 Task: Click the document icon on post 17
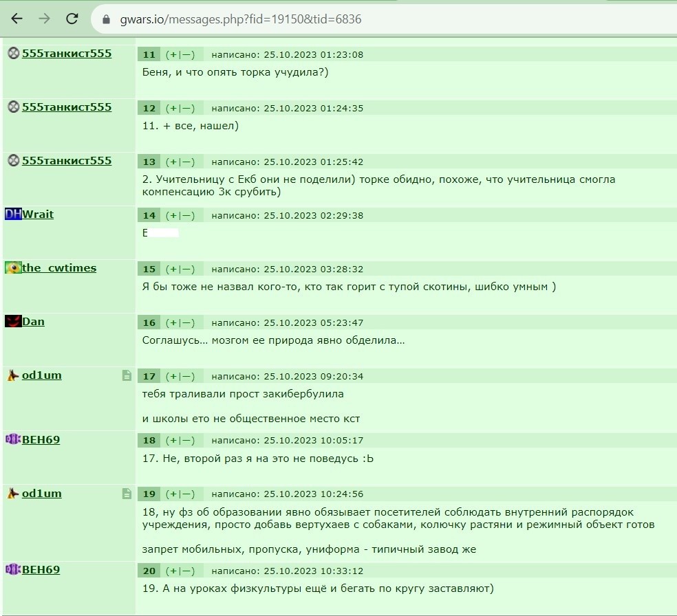coord(127,376)
